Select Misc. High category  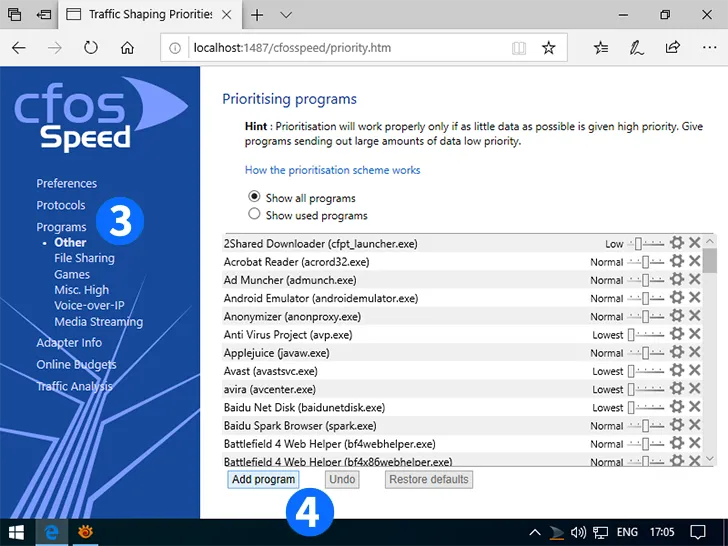tap(81, 290)
